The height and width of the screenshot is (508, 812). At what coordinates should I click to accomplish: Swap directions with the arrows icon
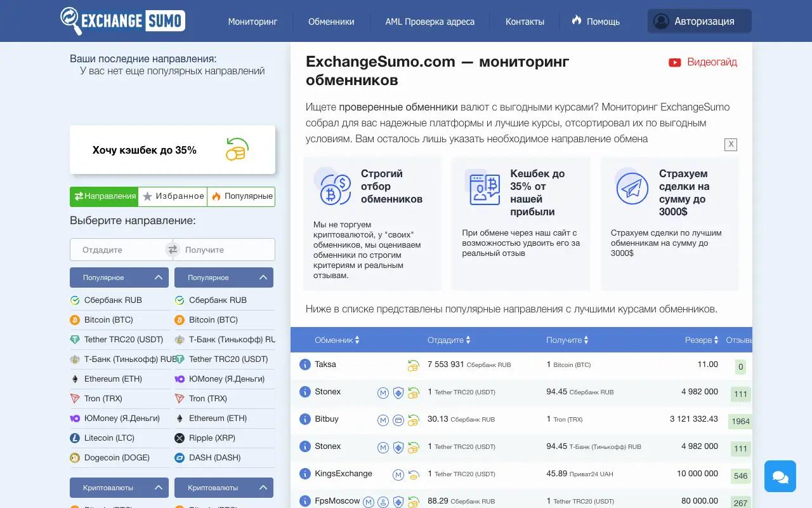coord(173,250)
